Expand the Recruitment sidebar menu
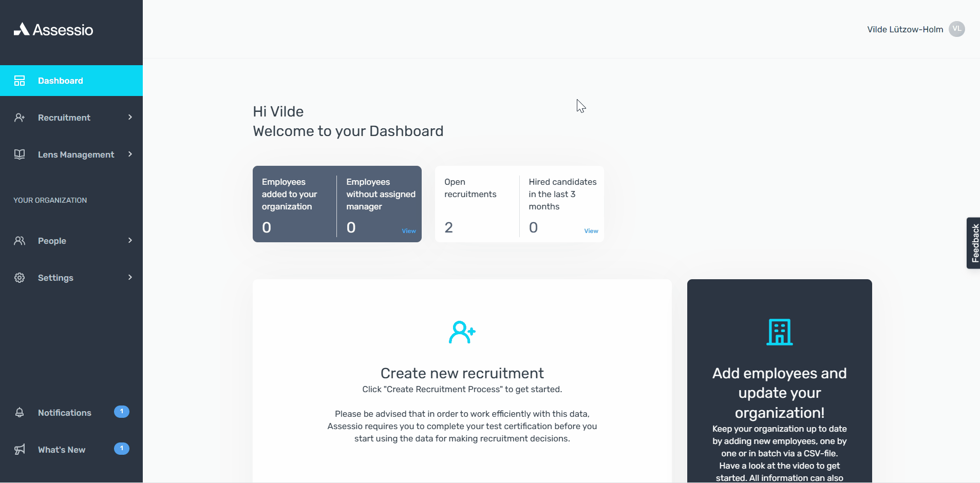 coord(129,117)
